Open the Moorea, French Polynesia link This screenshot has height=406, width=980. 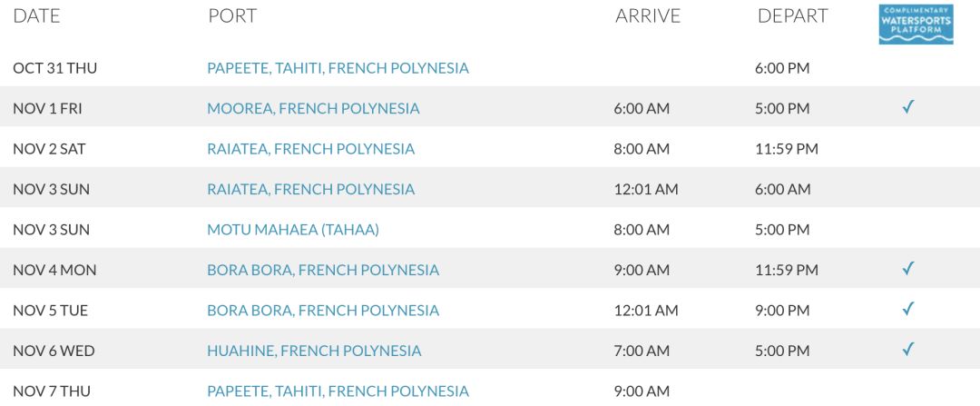coord(313,109)
